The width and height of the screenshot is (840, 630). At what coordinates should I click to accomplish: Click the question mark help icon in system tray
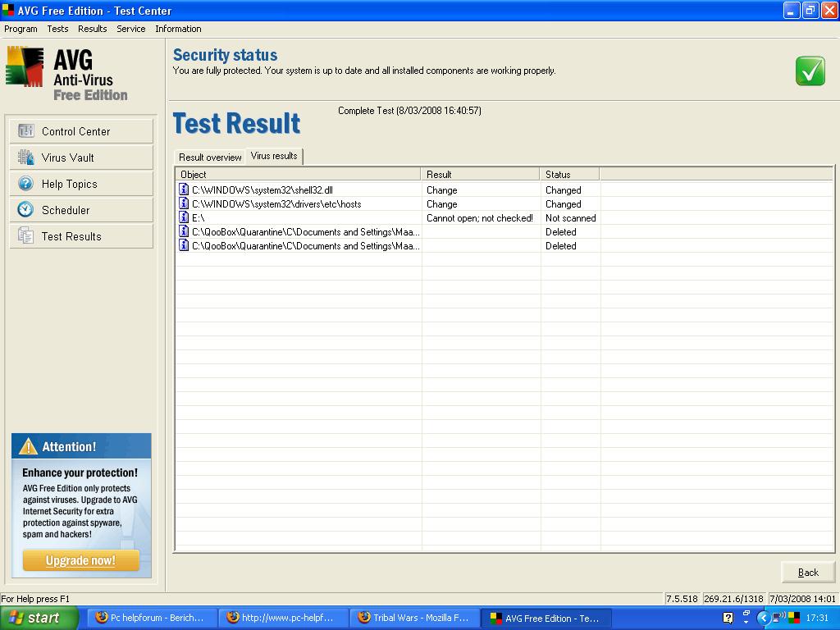tap(728, 618)
